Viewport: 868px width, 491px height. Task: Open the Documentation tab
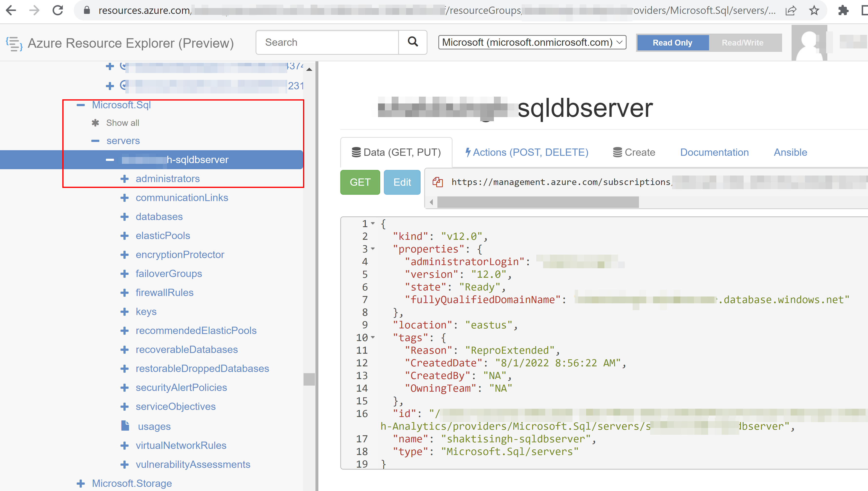point(714,152)
